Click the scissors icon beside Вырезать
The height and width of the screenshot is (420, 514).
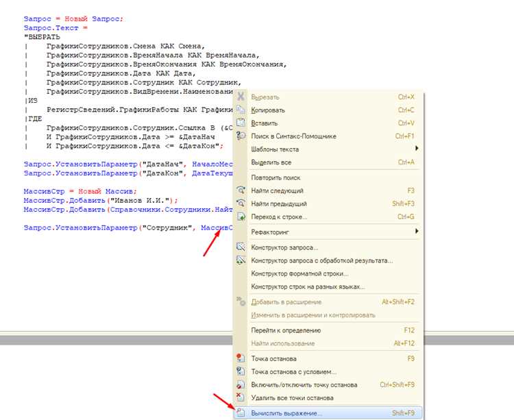241,97
